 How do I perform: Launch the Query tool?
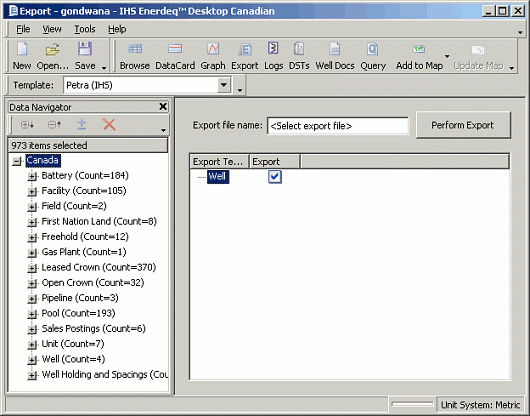pos(373,56)
